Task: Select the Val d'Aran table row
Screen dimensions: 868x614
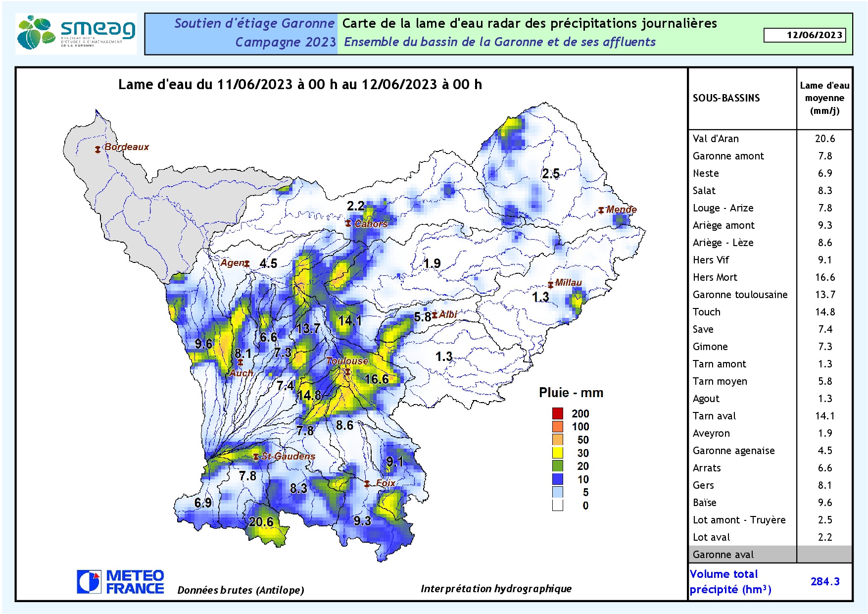Action: coord(770,139)
